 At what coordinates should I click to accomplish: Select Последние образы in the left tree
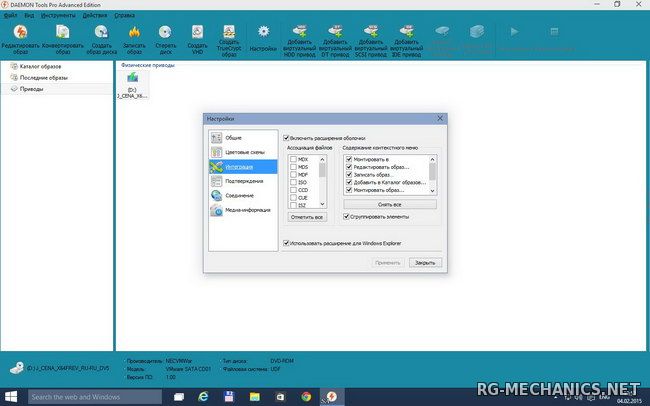point(43,77)
